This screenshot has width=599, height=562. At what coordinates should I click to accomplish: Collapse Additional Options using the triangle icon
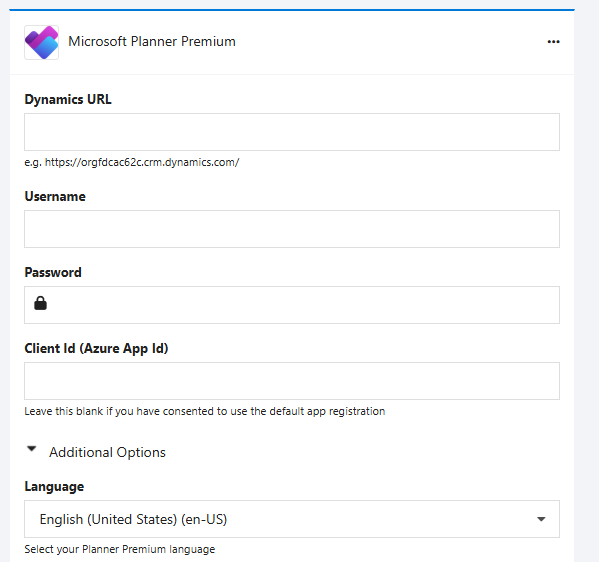pos(32,449)
